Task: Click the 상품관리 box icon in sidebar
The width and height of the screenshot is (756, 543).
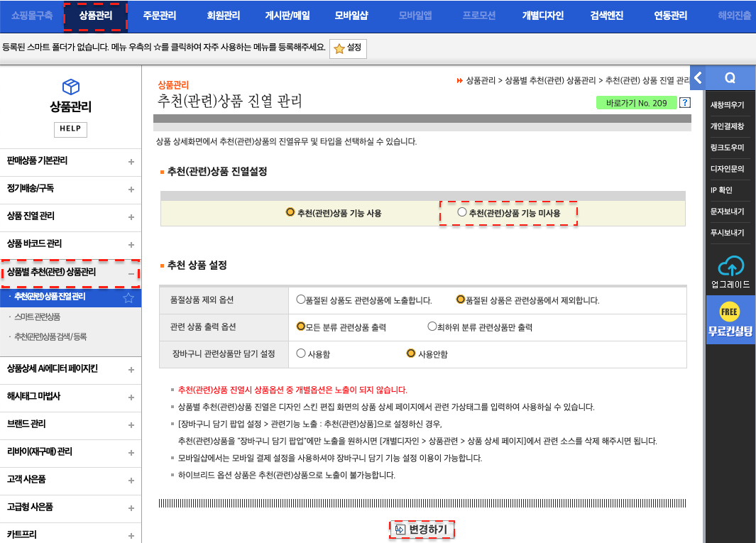Action: pos(70,87)
